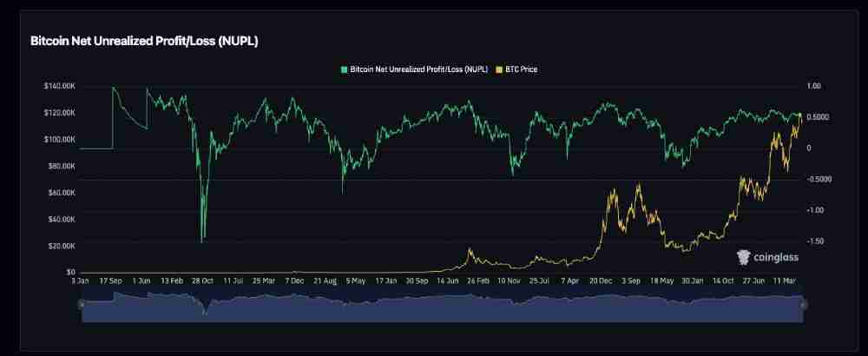Grab the right range selector handle
This screenshot has width=868, height=356.
tap(804, 304)
